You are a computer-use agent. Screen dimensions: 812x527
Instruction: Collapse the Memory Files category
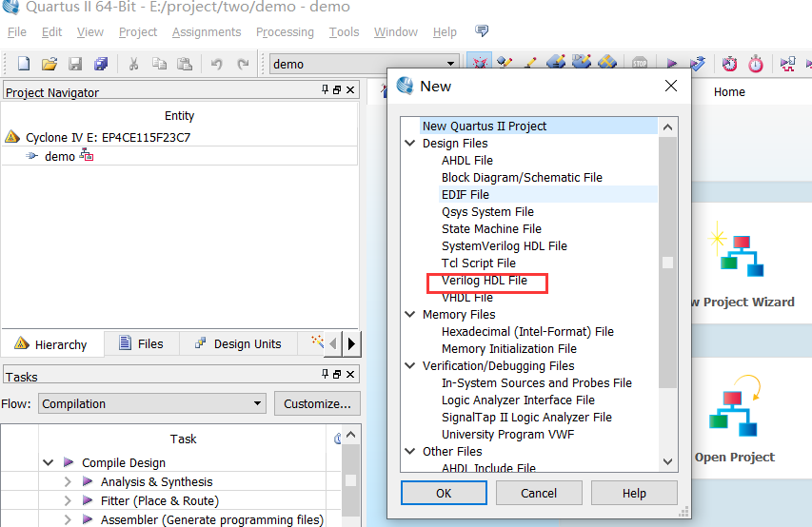click(409, 314)
